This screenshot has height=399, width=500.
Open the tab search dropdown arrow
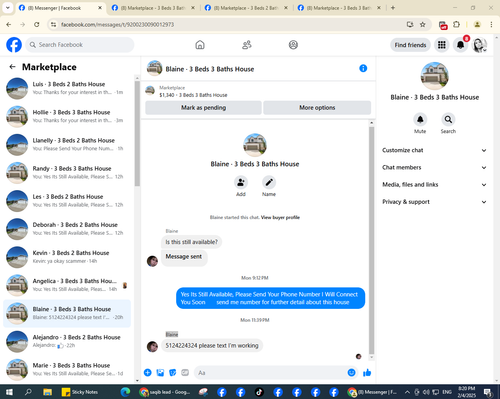(7, 8)
